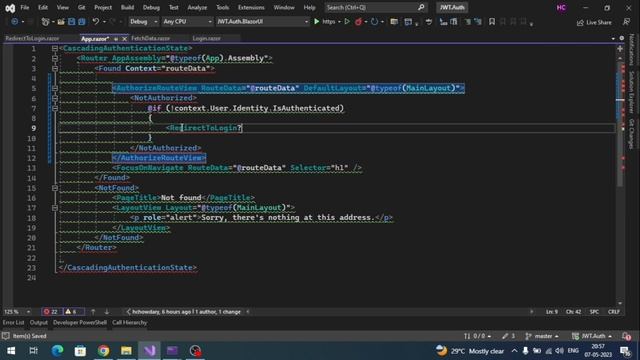
Task: Open the Output panel tab
Action: (38, 322)
